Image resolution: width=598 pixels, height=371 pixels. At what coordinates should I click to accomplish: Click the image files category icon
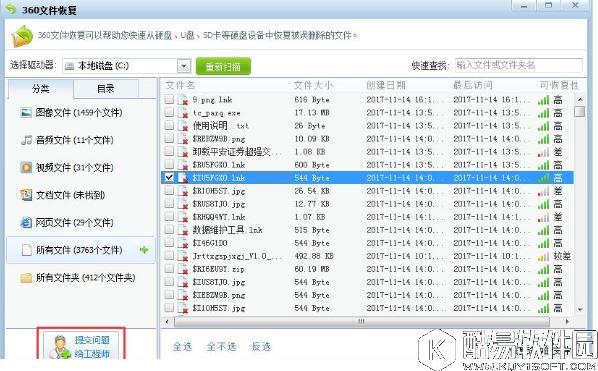coord(26,112)
